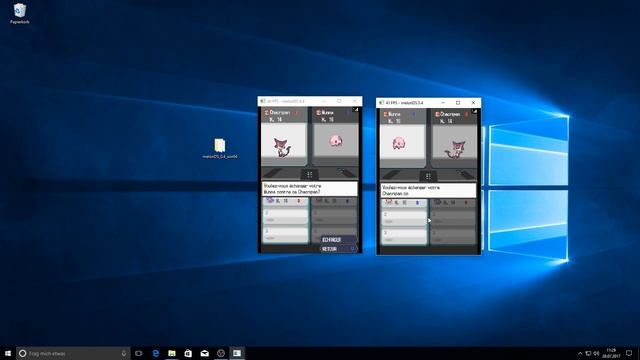Click the volume icon in the system tray

point(596,353)
